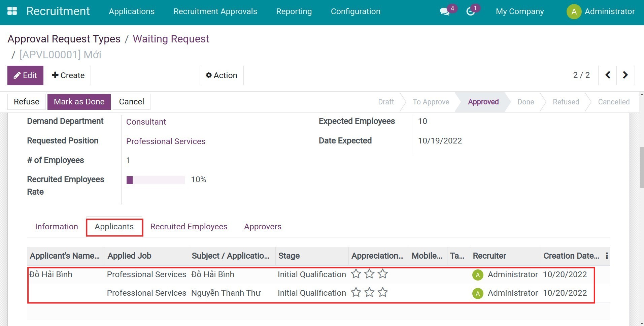The image size is (644, 326).
Task: Set second star for Nguyễn Thanh Thư
Action: pos(369,293)
